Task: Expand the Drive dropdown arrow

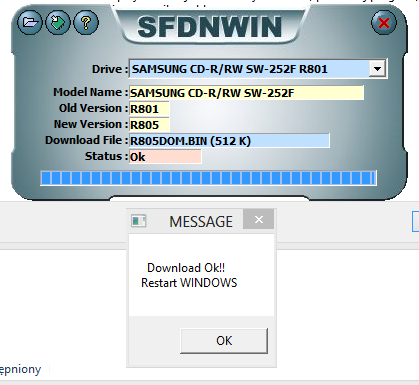Action: pyautogui.click(x=377, y=69)
